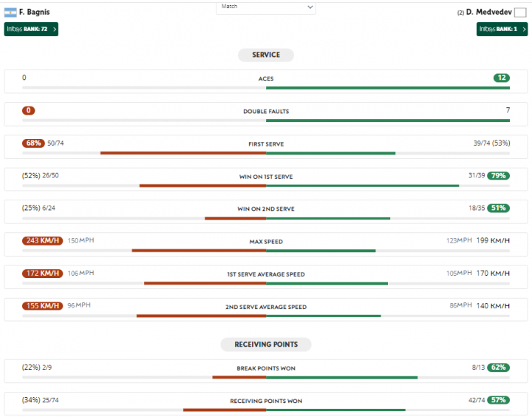Click the D. Medvedev player name
This screenshot has width=532, height=417.
tap(488, 13)
